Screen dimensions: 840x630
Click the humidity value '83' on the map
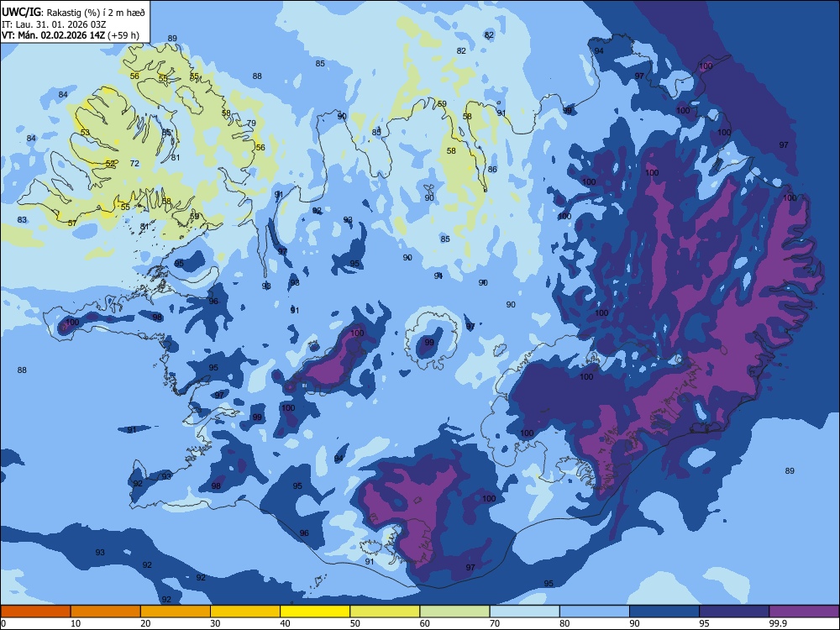(x=22, y=219)
